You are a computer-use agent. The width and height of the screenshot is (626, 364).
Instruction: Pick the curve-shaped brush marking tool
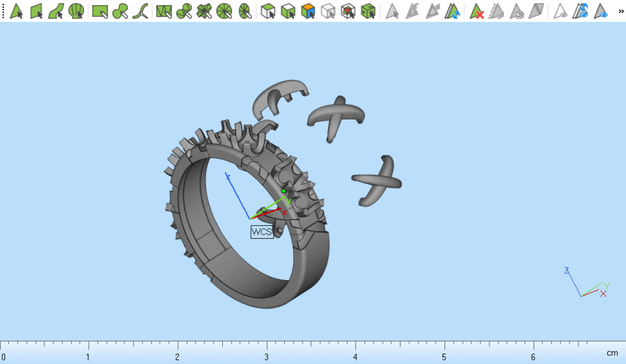[x=140, y=11]
